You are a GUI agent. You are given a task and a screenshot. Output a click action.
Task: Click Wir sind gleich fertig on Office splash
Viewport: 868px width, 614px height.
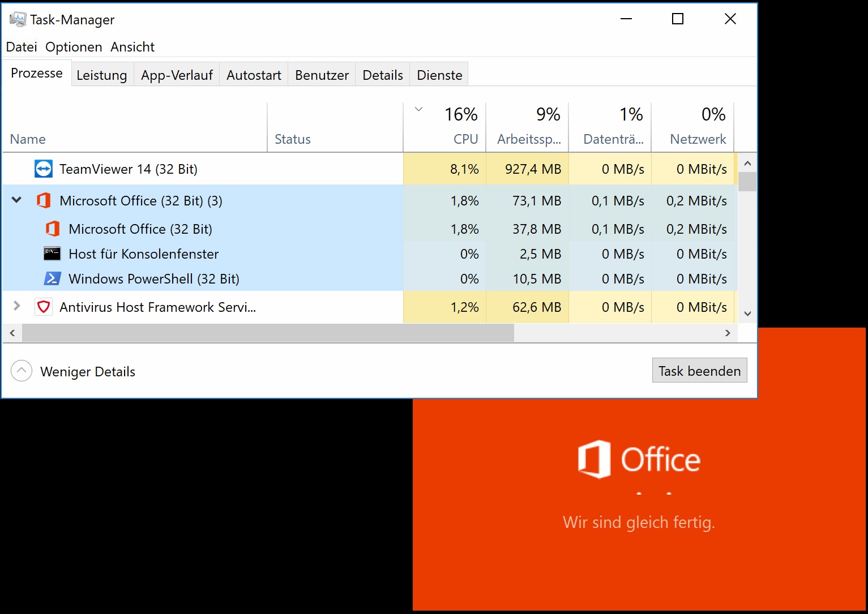click(x=639, y=522)
